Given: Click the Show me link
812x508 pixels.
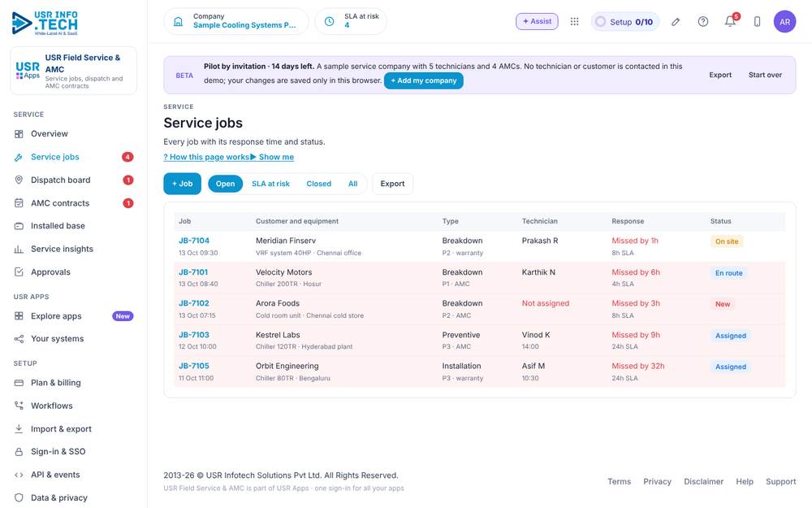Looking at the screenshot, I should pos(272,157).
